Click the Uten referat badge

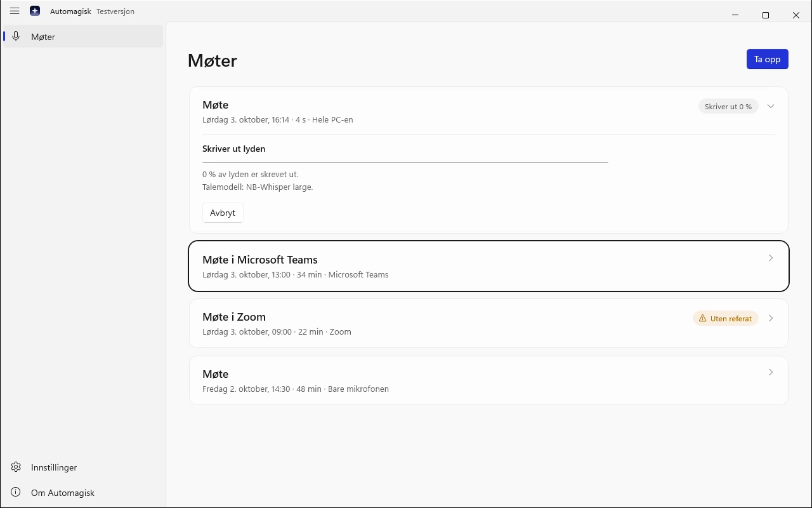tap(726, 319)
